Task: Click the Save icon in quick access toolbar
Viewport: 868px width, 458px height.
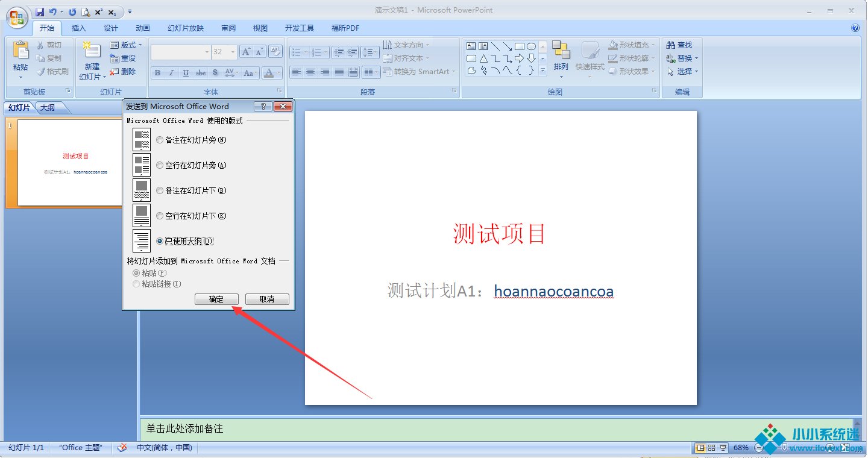Action: [40, 12]
